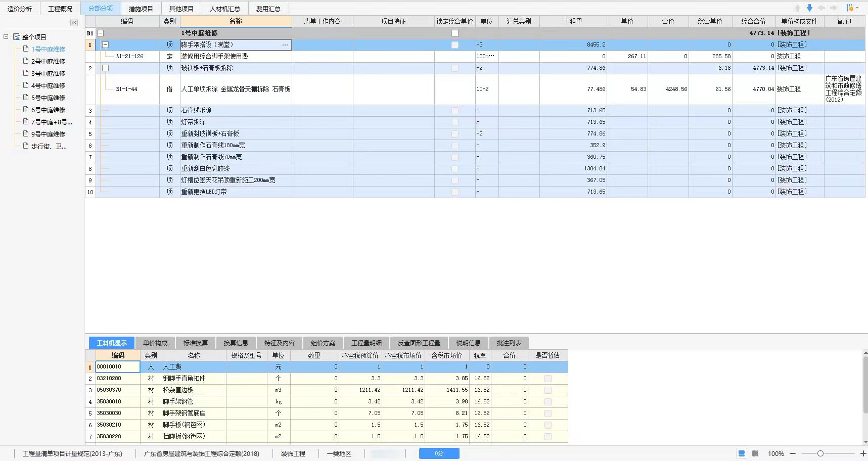Open the 工程量明细 bottom tab
868x461 pixels.
[367, 343]
